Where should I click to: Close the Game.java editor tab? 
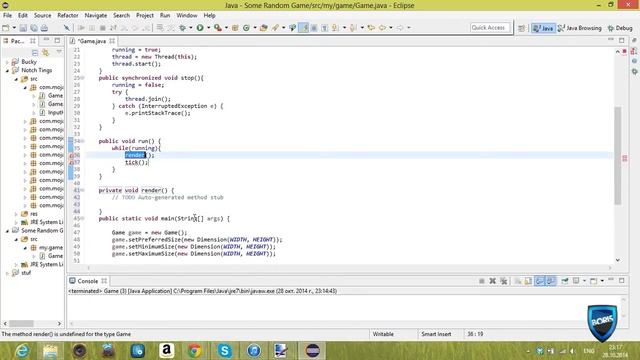tap(112, 41)
